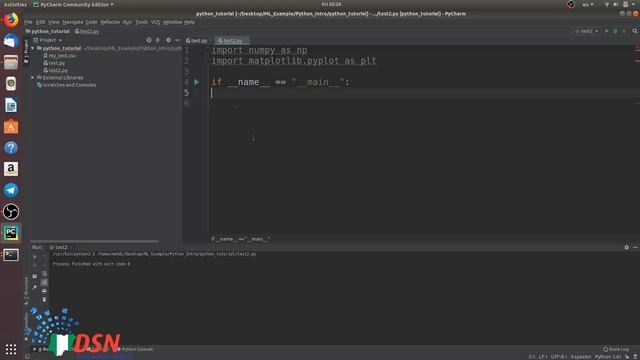Click 'Process finished with exit code 0' text

91,264
